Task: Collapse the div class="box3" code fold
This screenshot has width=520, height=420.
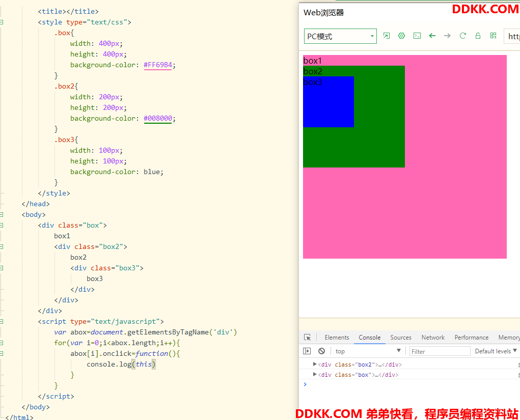Action: click(2, 268)
